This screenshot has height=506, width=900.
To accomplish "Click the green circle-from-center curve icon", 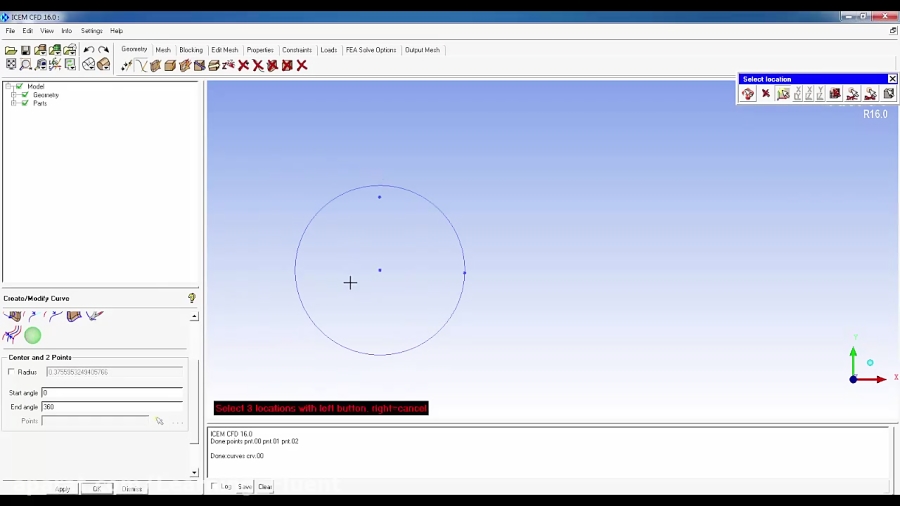I will point(33,336).
